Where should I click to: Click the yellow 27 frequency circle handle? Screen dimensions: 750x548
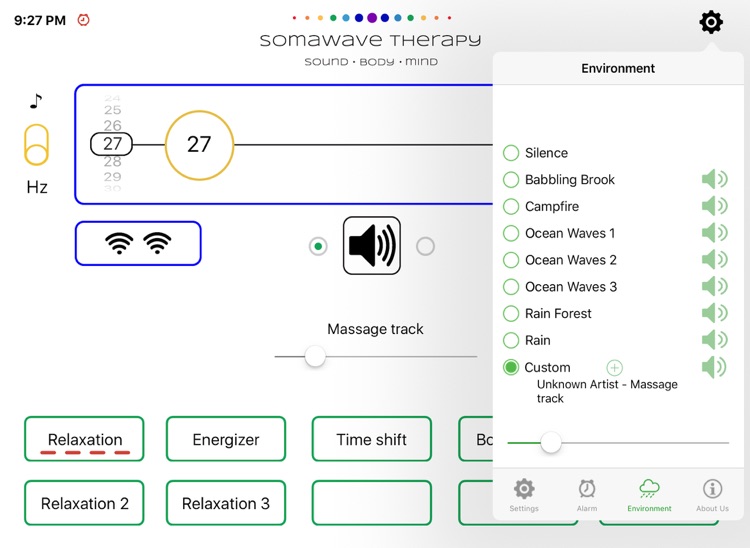pos(199,145)
